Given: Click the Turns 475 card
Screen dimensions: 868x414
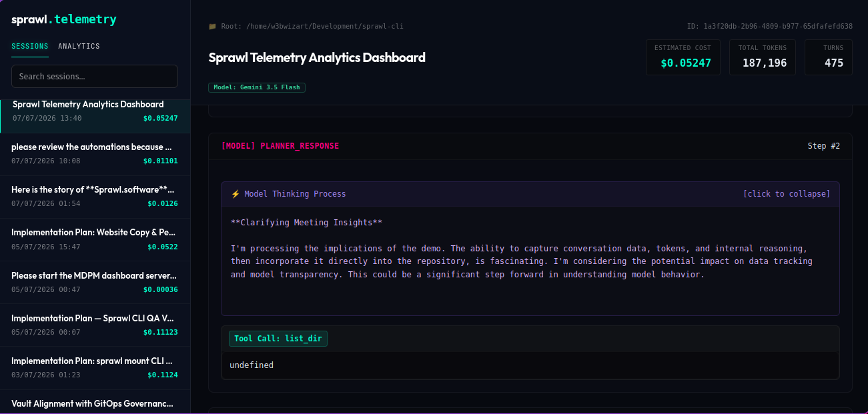Looking at the screenshot, I should (x=829, y=57).
